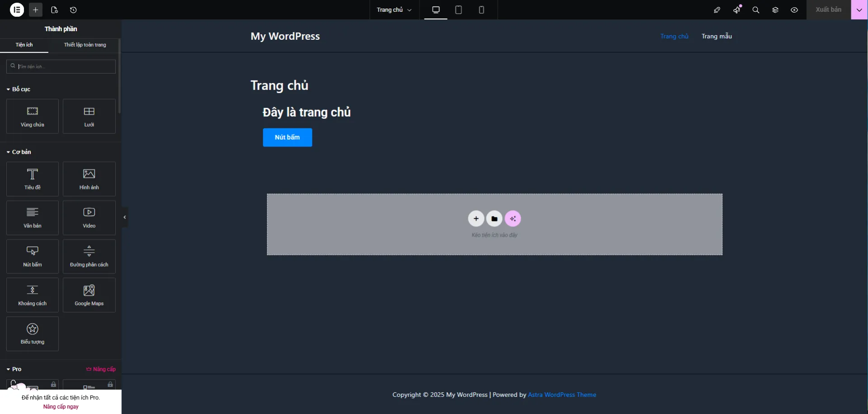
Task: Open the Trang chủ page dropdown
Action: [x=394, y=10]
